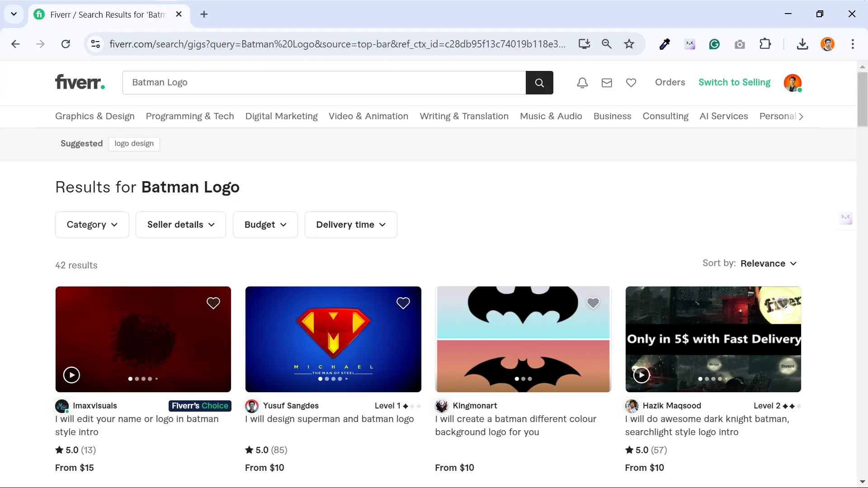The height and width of the screenshot is (488, 868).
Task: Expand the Budget filter
Action: pyautogui.click(x=265, y=225)
